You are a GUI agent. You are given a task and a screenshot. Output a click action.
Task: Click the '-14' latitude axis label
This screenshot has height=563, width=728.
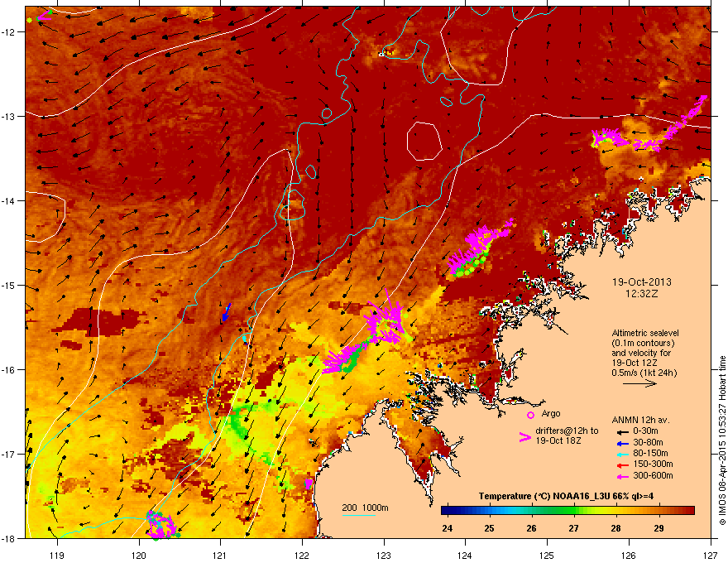tap(10, 200)
